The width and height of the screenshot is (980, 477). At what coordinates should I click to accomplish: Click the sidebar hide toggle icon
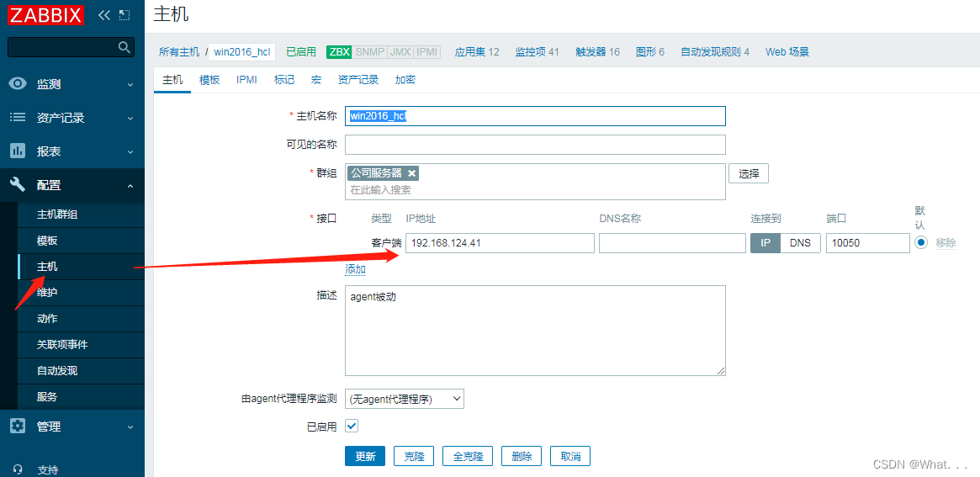tap(124, 14)
